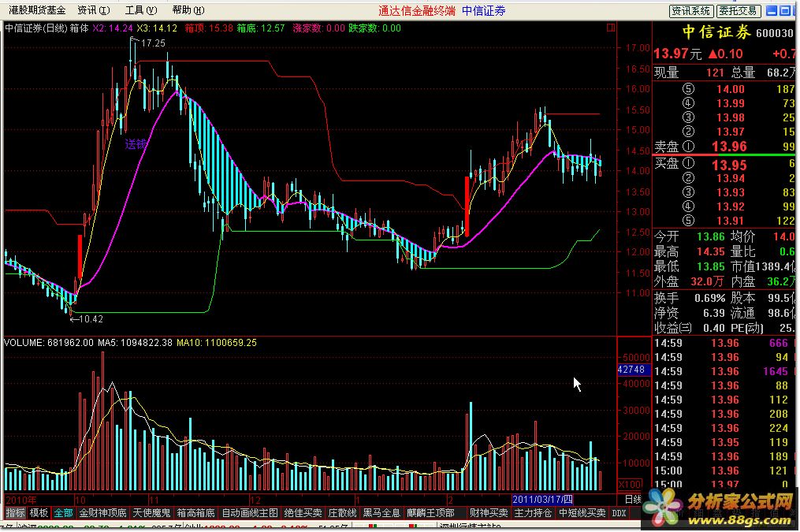Click the 外盘 value 32.0万
Image resolution: width=800 pixels, height=532 pixels.
[707, 281]
